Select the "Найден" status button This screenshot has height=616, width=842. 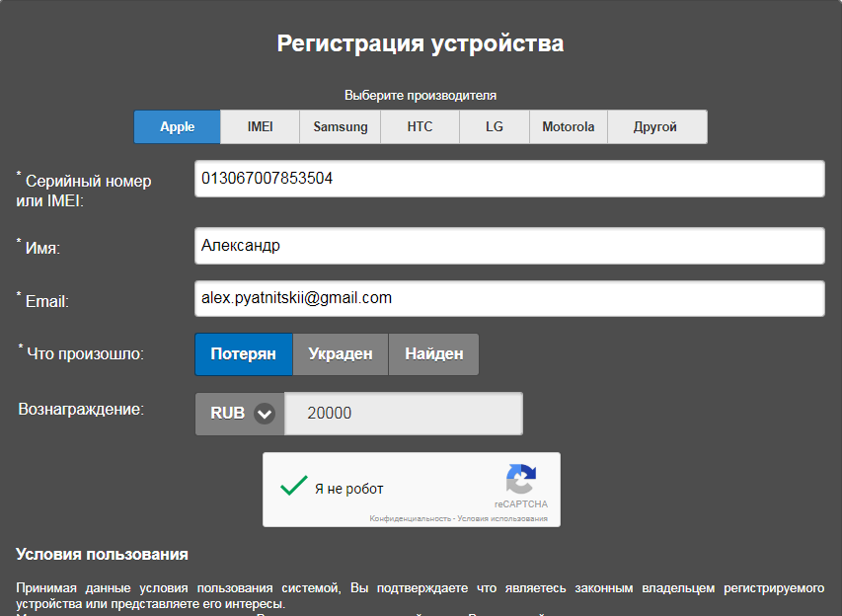tap(433, 354)
